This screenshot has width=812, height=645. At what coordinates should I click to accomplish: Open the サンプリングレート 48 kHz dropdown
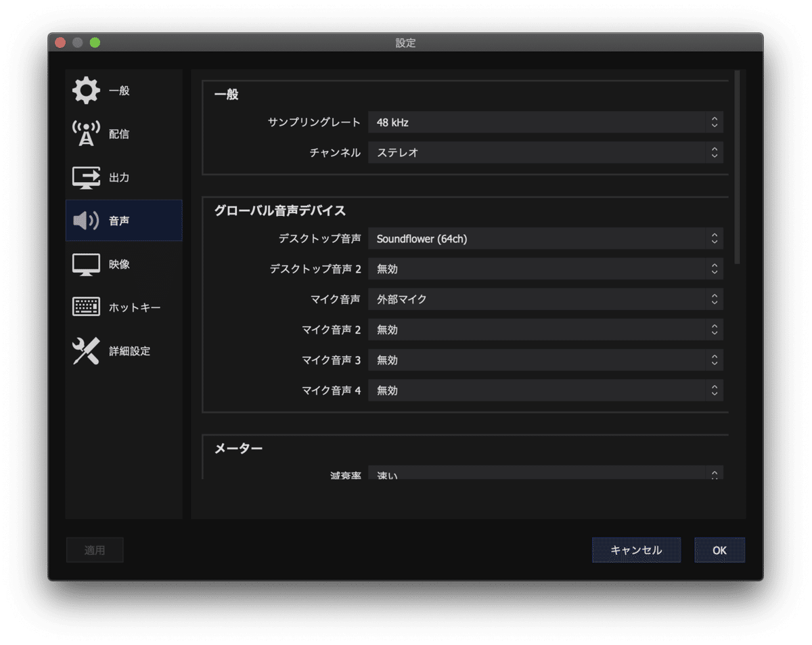click(545, 123)
